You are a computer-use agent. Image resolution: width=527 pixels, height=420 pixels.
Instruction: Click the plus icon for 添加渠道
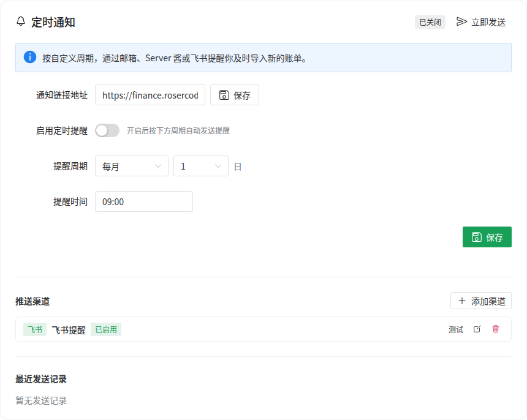click(x=462, y=301)
